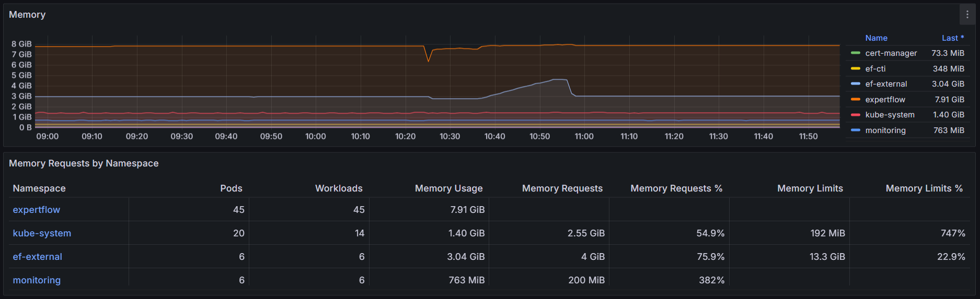The width and height of the screenshot is (980, 299).
Task: Toggle the kube-system series in the legend
Action: [890, 115]
